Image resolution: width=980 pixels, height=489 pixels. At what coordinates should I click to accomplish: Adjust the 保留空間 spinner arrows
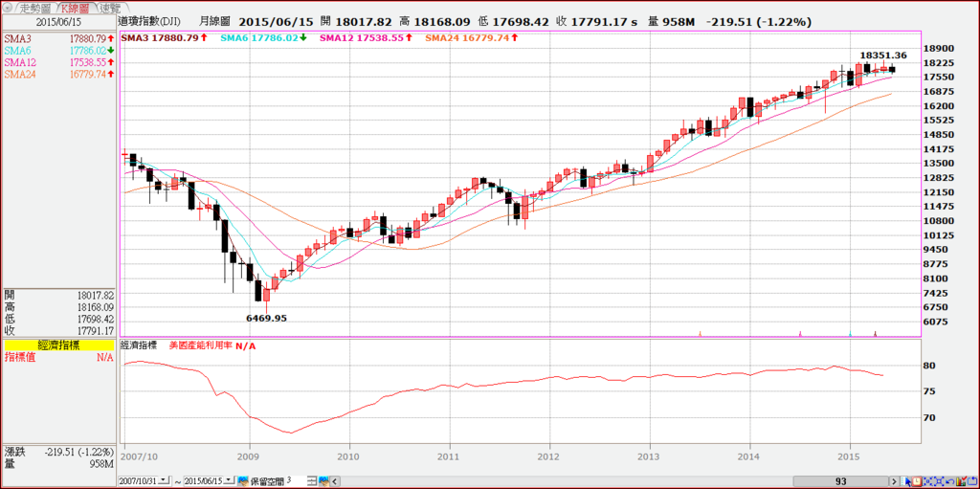pos(312,481)
